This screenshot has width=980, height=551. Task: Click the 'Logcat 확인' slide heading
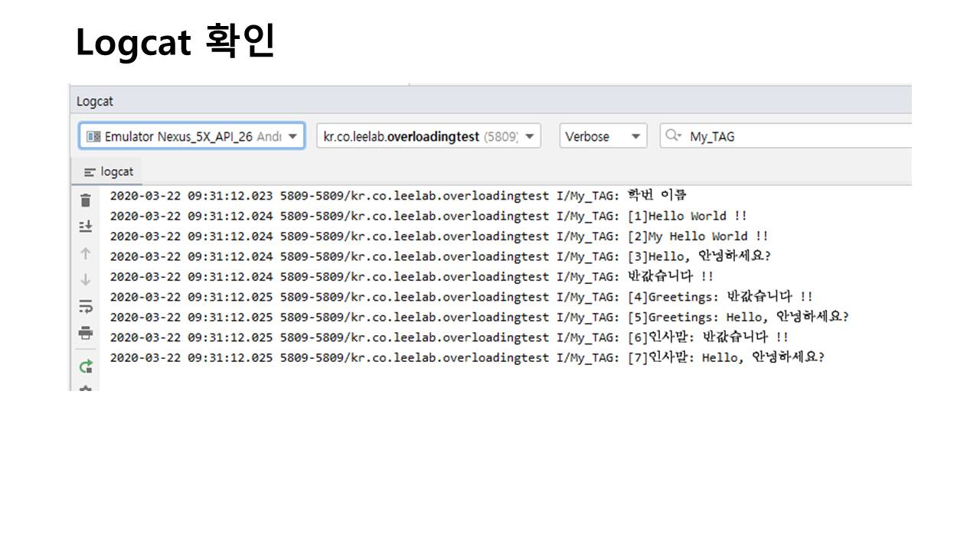(175, 43)
